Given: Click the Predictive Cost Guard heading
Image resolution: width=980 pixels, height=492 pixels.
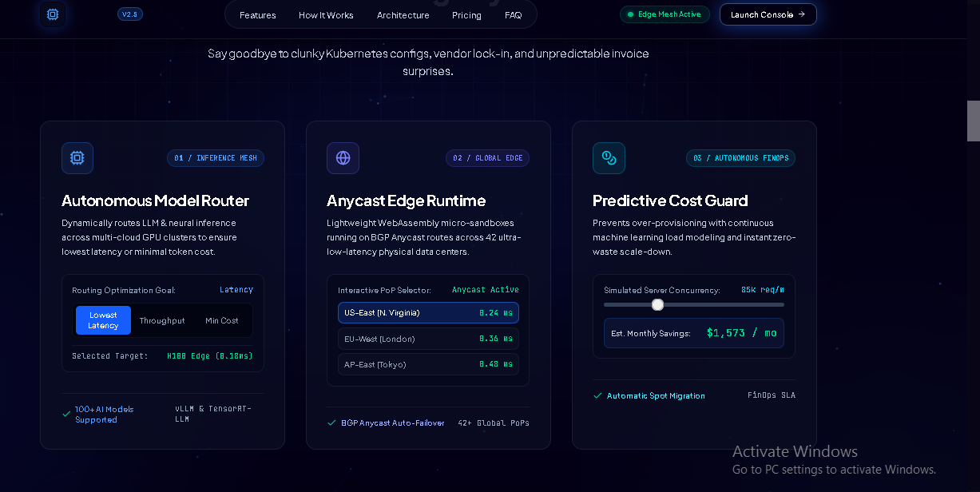Looking at the screenshot, I should (x=670, y=200).
